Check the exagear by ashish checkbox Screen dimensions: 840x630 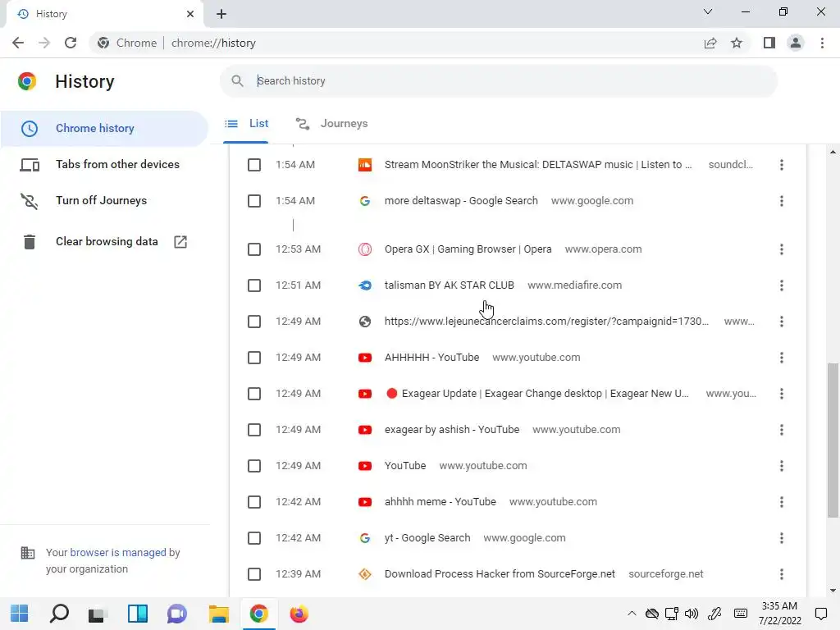pyautogui.click(x=254, y=430)
